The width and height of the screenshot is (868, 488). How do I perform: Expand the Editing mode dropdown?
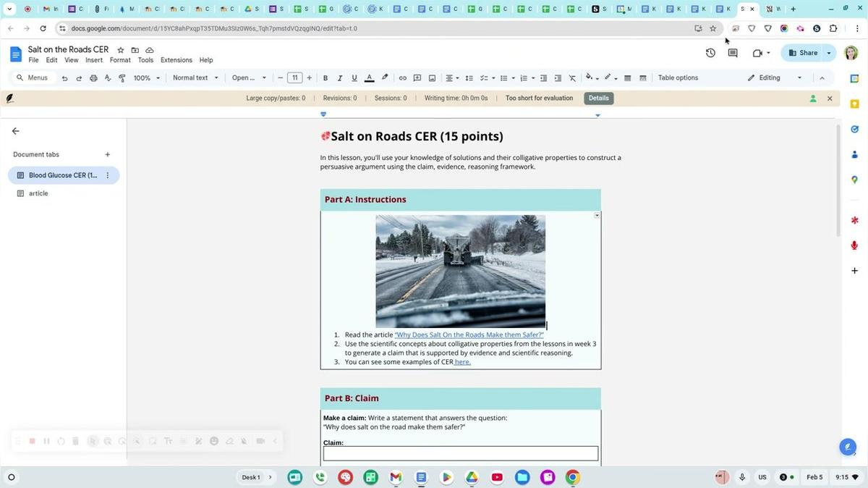pos(775,78)
